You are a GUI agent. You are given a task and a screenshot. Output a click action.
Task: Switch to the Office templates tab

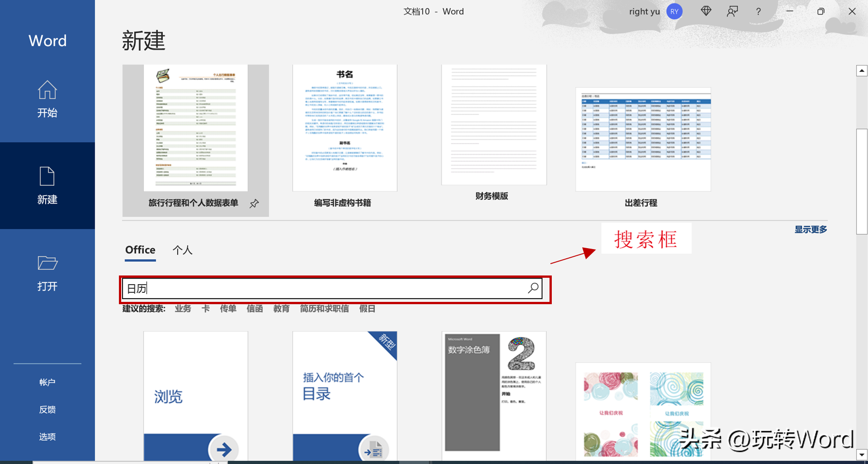pyautogui.click(x=140, y=250)
